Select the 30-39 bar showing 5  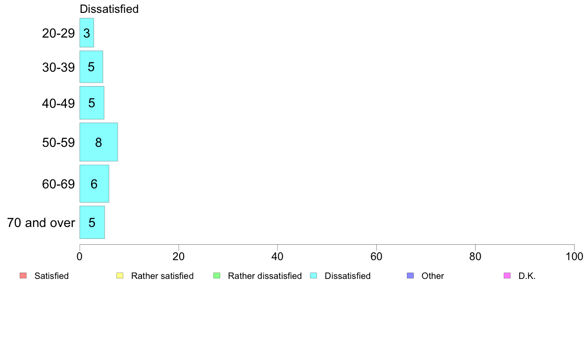pyautogui.click(x=91, y=67)
